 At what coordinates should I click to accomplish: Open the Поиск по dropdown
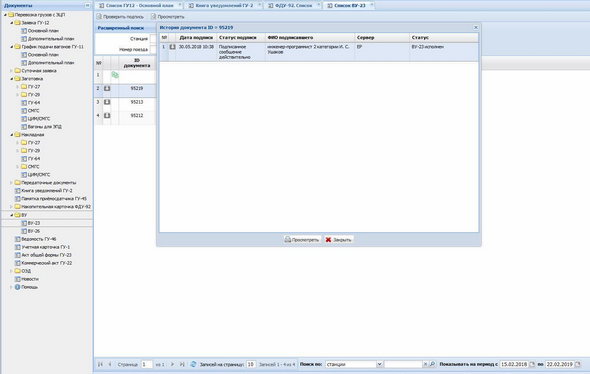379,364
